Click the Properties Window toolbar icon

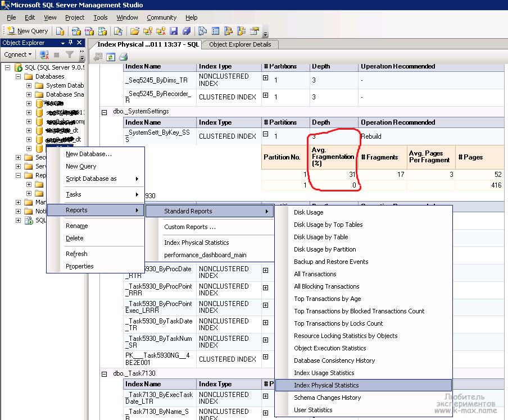[255, 31]
